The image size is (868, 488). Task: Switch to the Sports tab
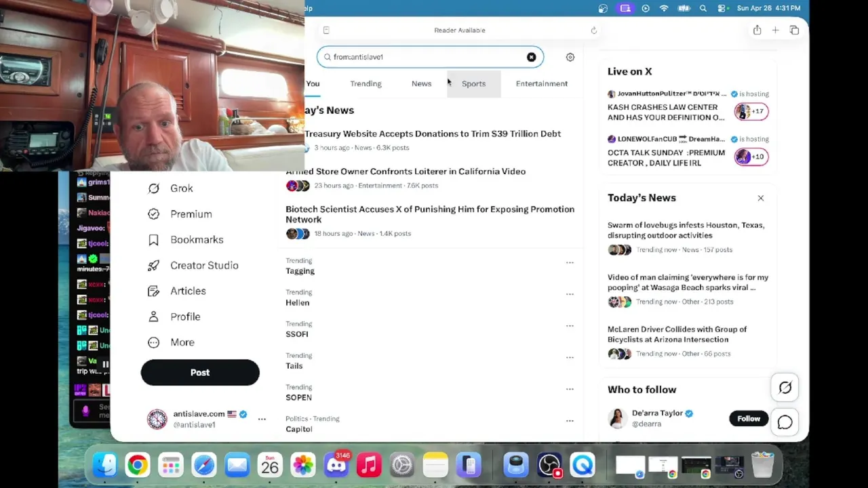473,83
